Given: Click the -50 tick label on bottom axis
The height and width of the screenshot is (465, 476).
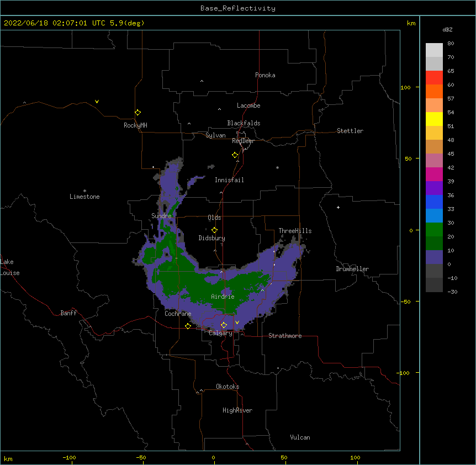Looking at the screenshot, I should (x=141, y=457).
